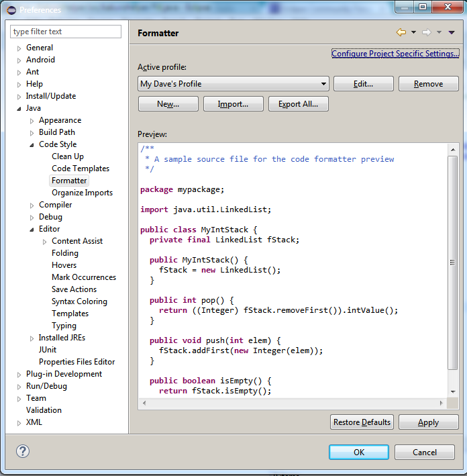Open the back history dropdown arrow
Screen dimensions: 467x476
coord(413,32)
